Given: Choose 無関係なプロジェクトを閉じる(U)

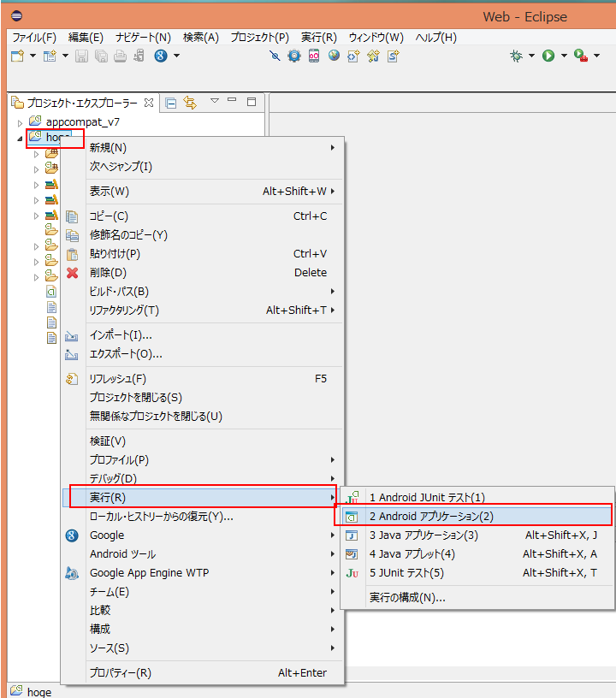Looking at the screenshot, I should click(203, 417).
